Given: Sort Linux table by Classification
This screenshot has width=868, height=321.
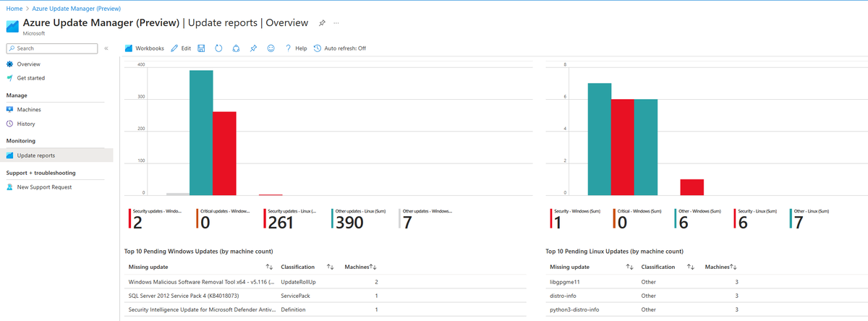Looking at the screenshot, I should click(x=690, y=267).
